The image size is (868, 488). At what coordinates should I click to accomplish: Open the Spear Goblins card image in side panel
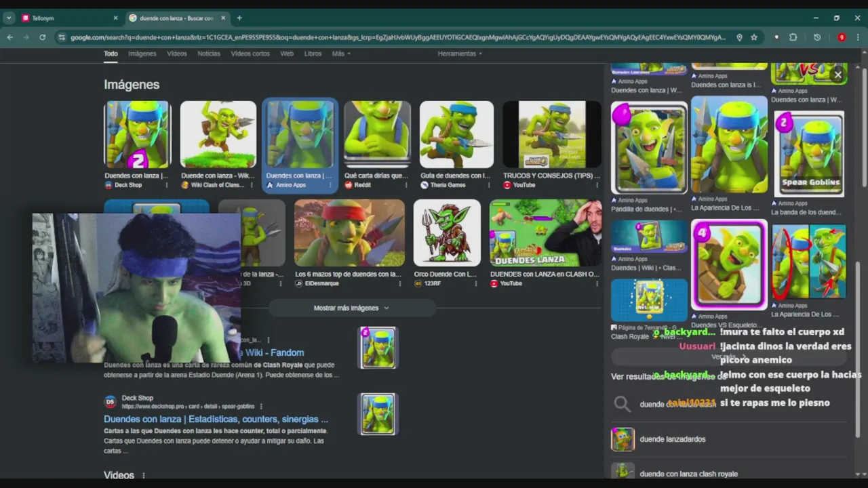point(809,154)
